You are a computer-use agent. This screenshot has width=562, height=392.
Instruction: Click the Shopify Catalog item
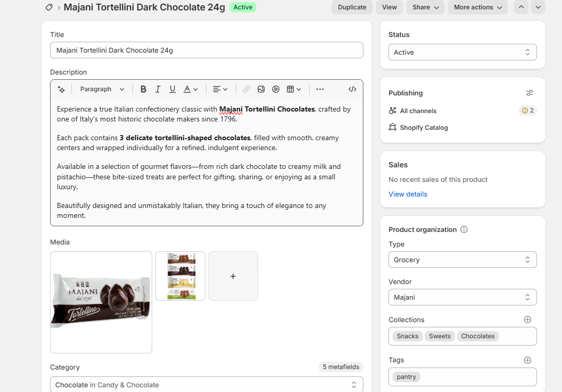[424, 128]
